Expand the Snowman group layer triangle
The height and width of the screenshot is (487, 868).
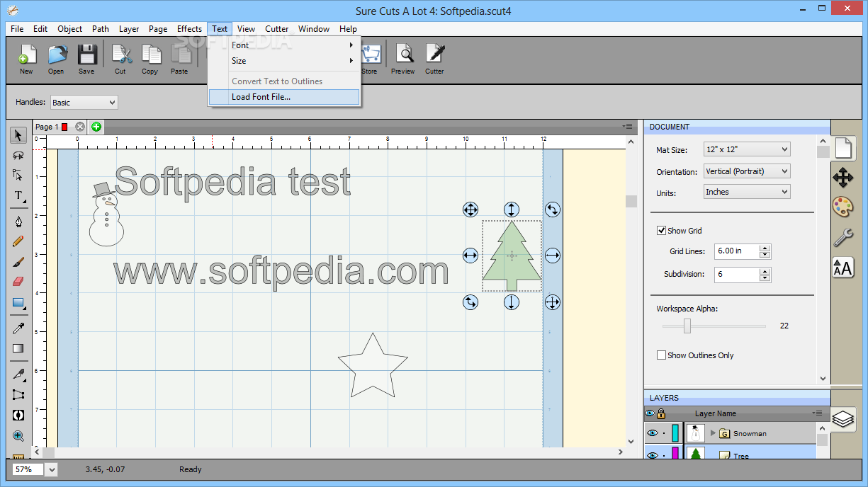click(713, 433)
